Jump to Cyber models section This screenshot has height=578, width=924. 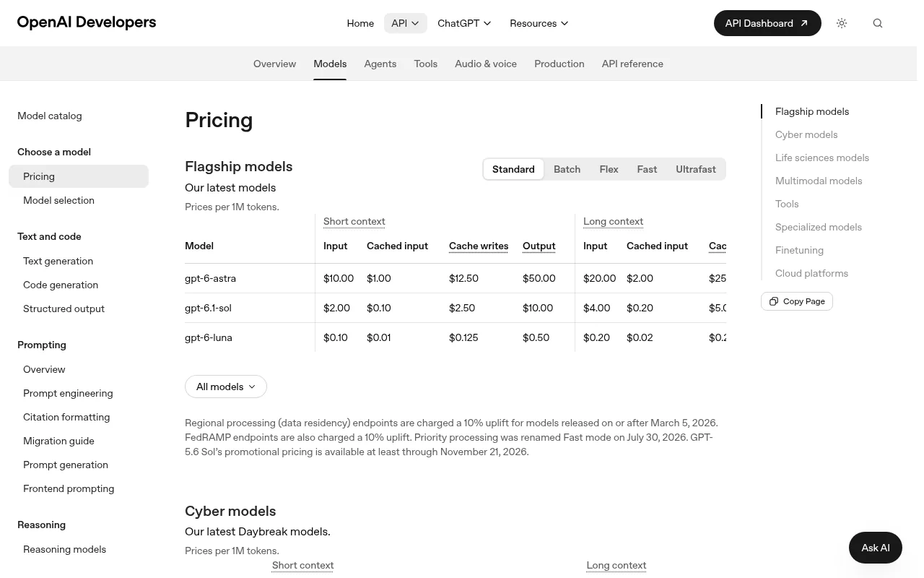pyautogui.click(x=806, y=134)
